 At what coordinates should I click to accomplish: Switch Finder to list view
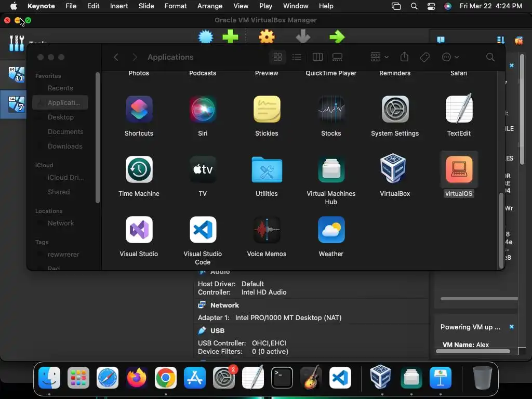[297, 57]
